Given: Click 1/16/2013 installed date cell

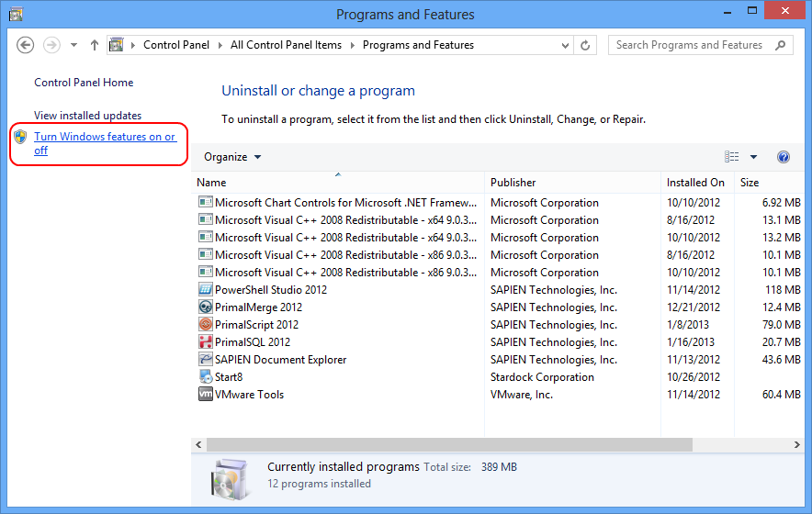Looking at the screenshot, I should click(691, 342).
